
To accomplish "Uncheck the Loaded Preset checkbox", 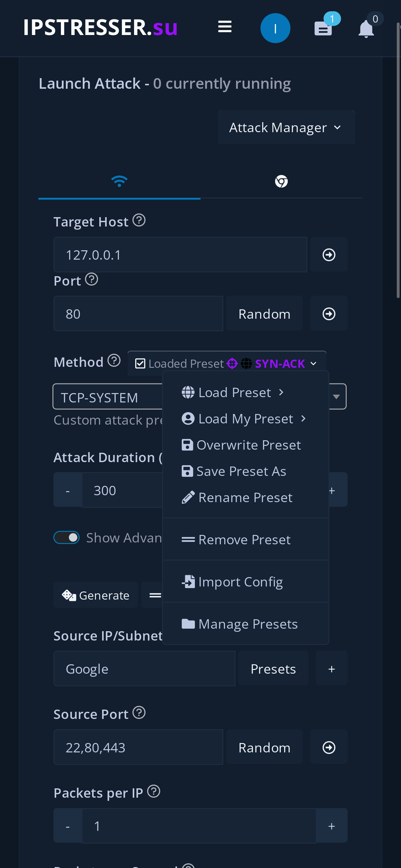I will click(140, 363).
